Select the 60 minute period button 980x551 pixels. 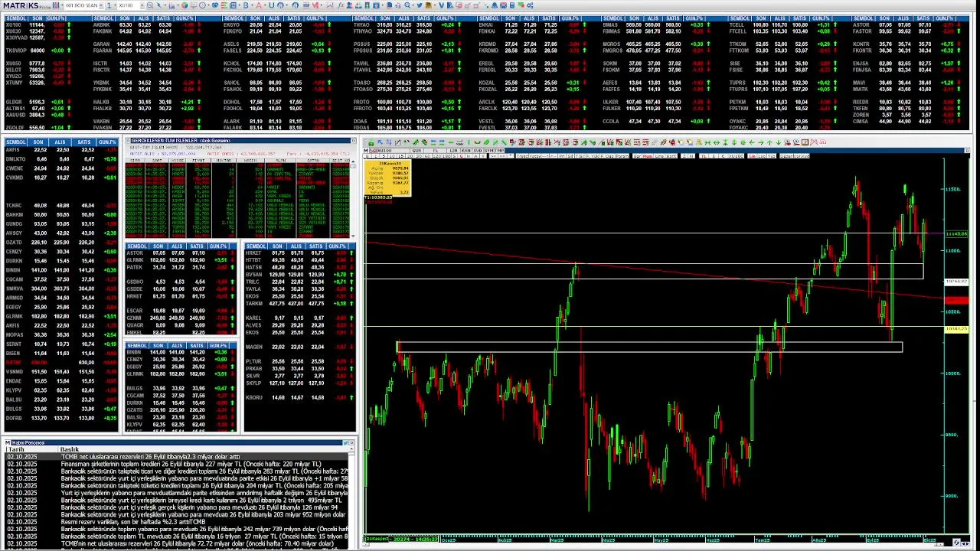(x=427, y=156)
